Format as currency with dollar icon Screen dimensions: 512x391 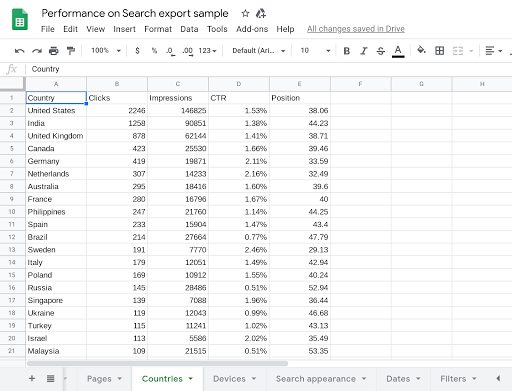137,51
